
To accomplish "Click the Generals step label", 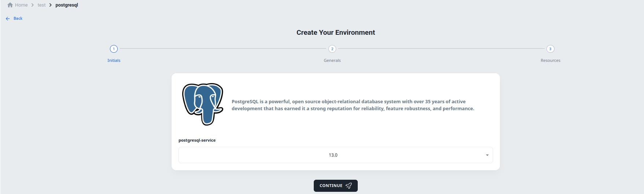I will pyautogui.click(x=332, y=60).
